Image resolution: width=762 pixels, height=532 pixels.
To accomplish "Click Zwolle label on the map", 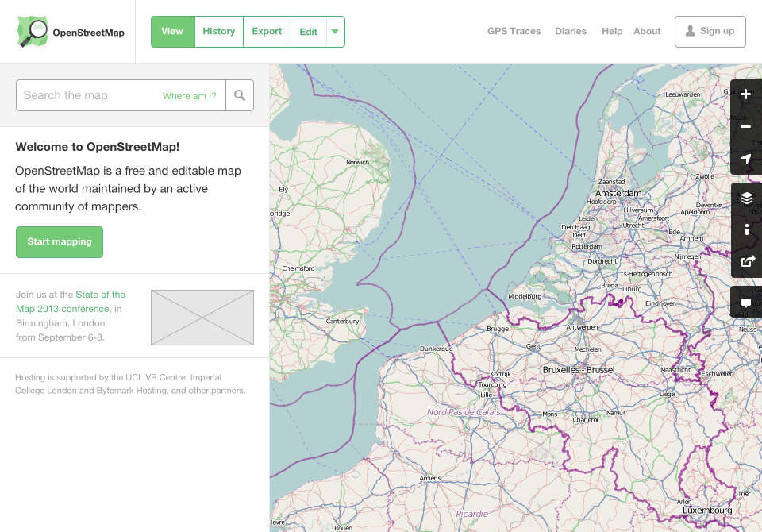I will pyautogui.click(x=705, y=176).
